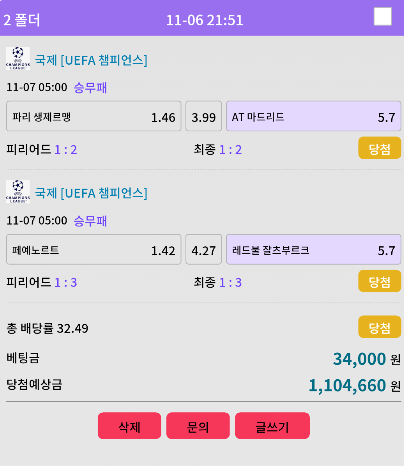The height and width of the screenshot is (466, 404).
Task: Select the 4.27 draw odds box
Action: (x=204, y=249)
